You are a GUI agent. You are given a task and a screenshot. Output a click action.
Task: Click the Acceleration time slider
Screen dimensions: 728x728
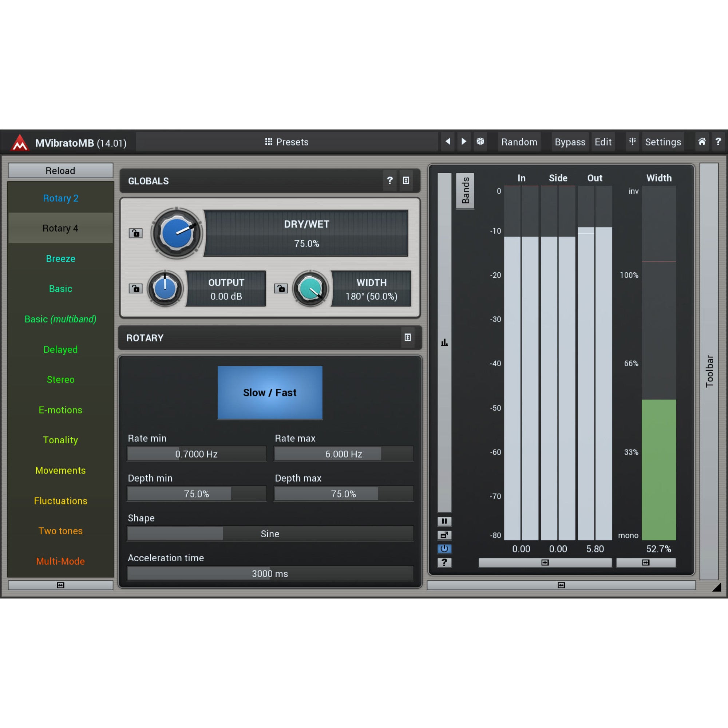point(270,574)
